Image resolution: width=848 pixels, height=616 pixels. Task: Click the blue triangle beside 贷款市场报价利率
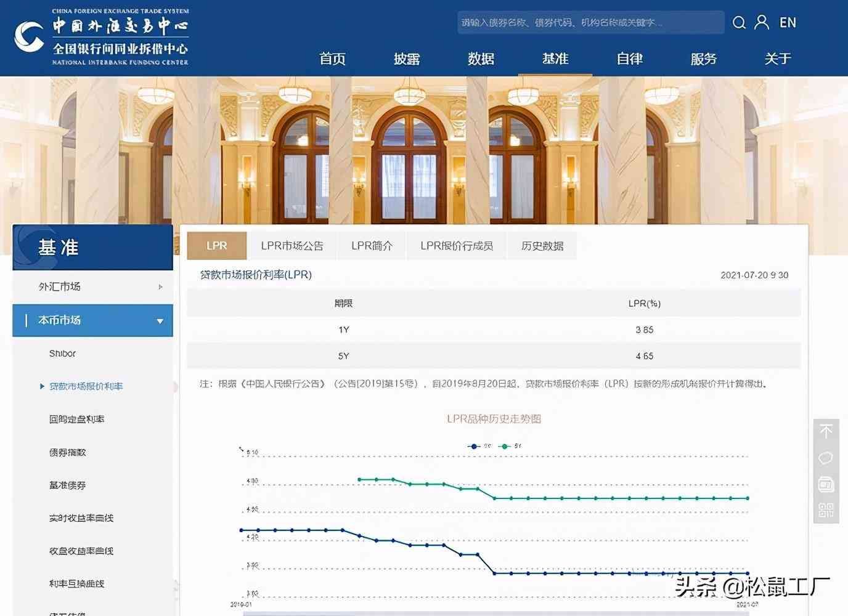41,387
